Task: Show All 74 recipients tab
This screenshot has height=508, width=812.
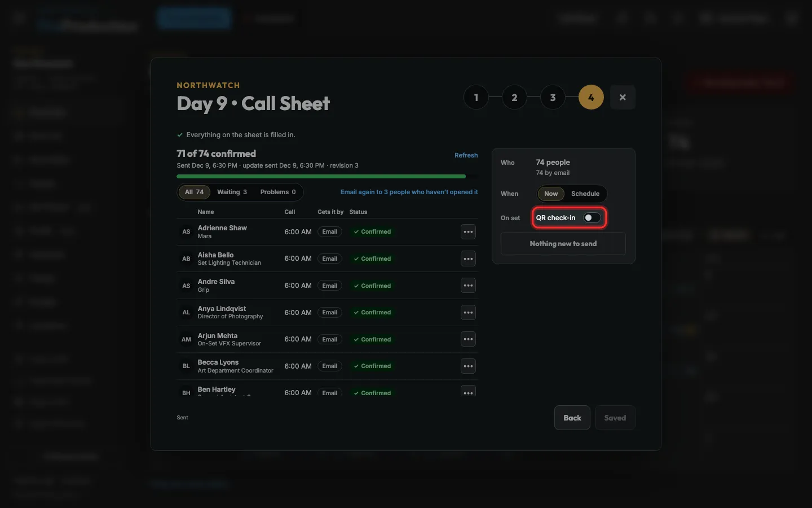Action: tap(195, 192)
